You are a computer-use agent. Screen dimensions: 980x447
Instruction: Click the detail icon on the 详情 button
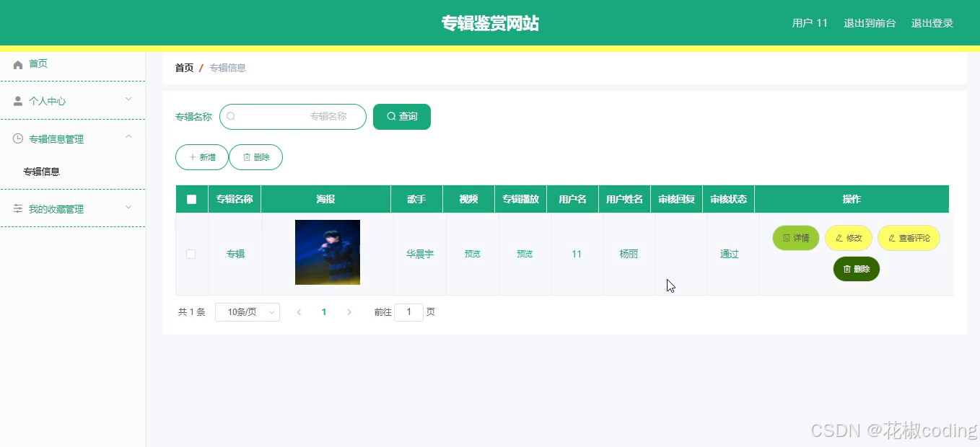[785, 237]
